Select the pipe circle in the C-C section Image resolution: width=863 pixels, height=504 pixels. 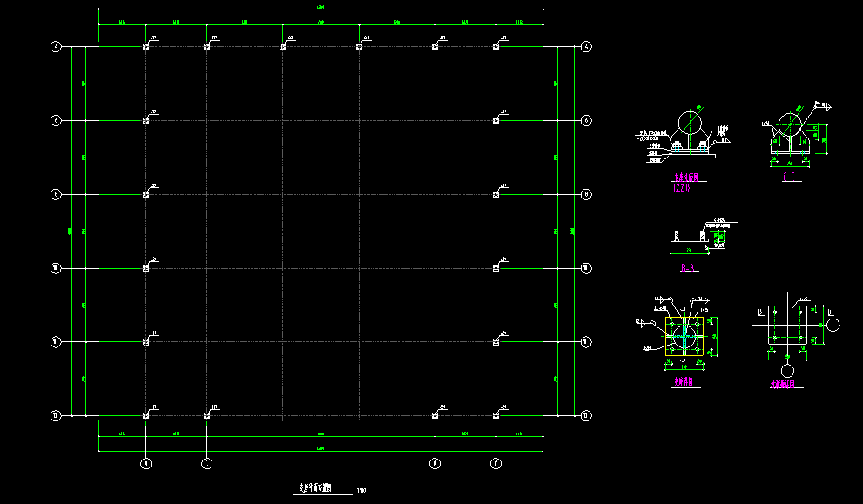791,124
